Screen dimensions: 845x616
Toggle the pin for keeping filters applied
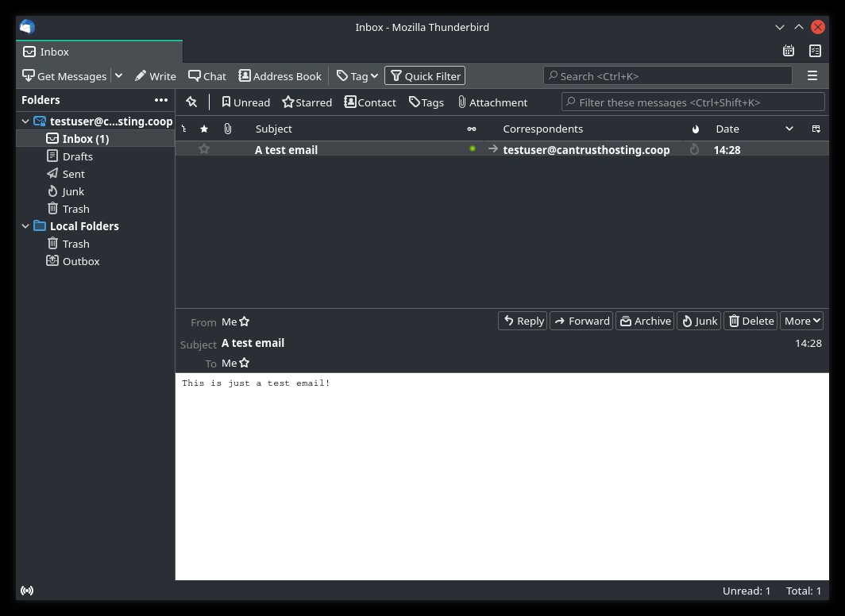pyautogui.click(x=191, y=102)
